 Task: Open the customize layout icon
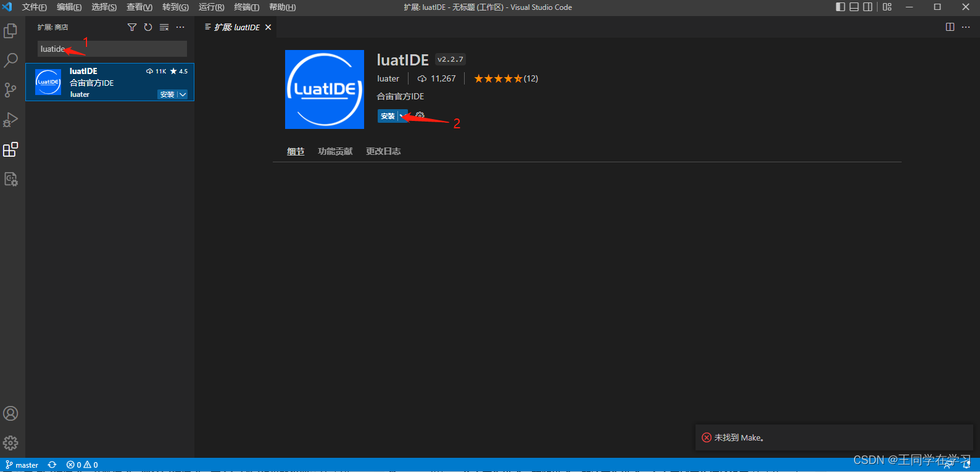click(887, 7)
